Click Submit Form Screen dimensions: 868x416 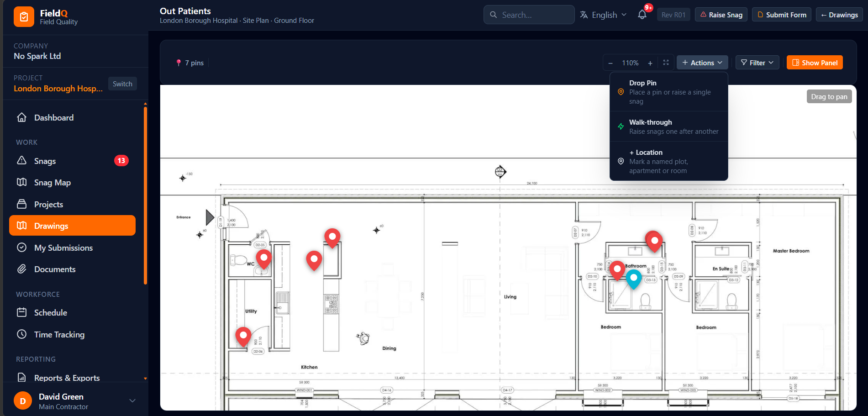pos(782,15)
